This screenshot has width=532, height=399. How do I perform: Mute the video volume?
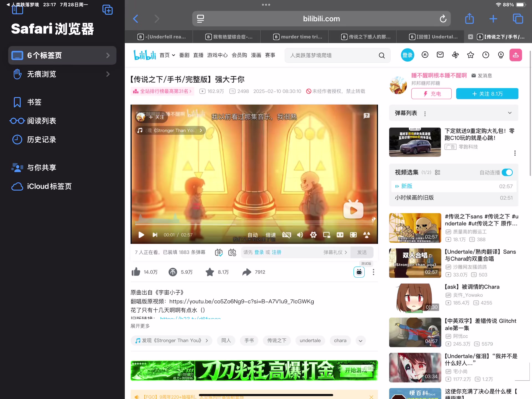point(300,235)
